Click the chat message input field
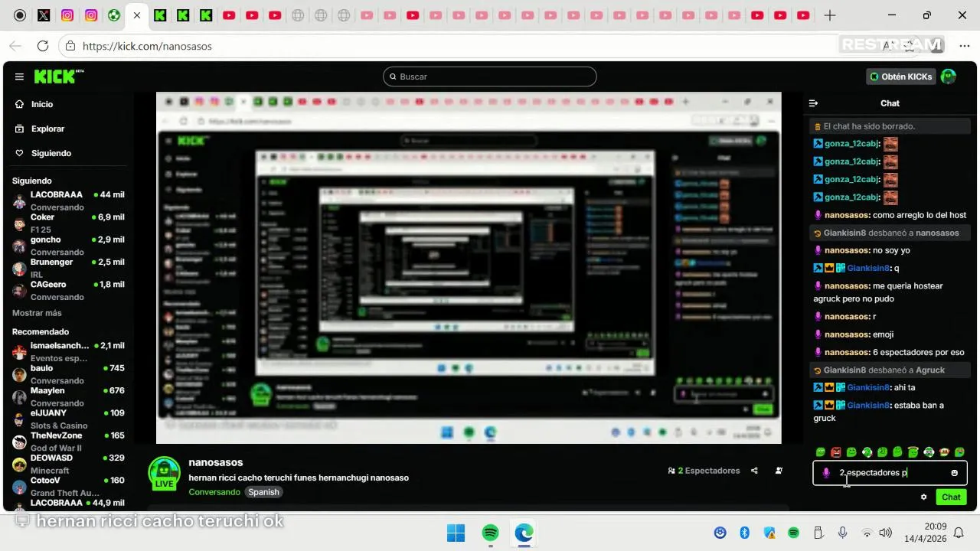The height and width of the screenshot is (551, 980). pos(890,473)
